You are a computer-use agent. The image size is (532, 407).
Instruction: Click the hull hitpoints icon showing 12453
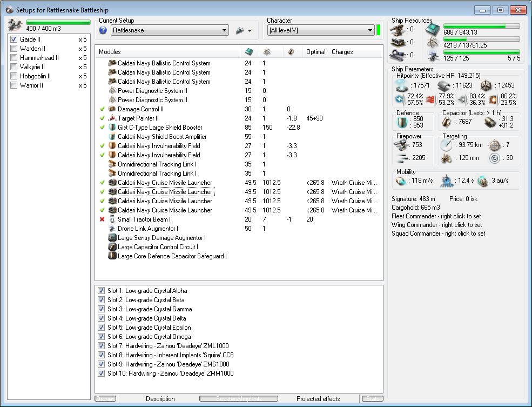486,85
